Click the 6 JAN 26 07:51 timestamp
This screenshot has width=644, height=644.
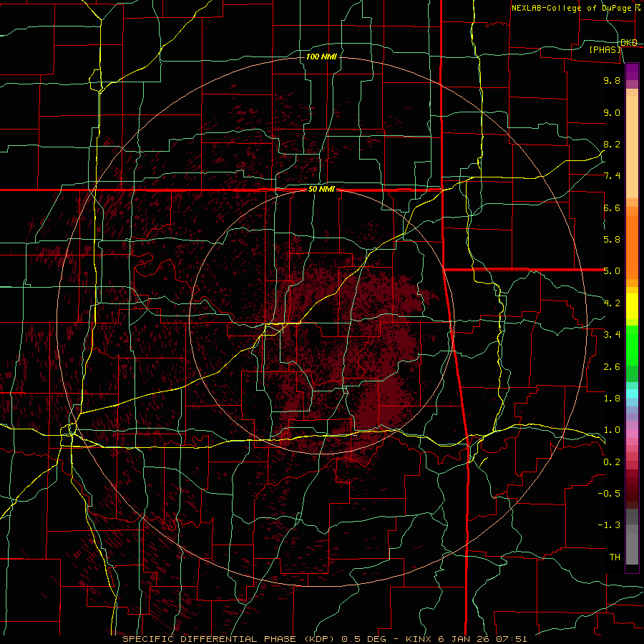coord(482,639)
